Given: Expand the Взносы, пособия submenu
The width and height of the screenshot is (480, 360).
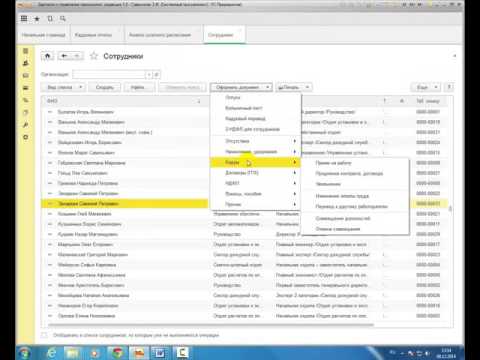Looking at the screenshot, I should [256, 194].
